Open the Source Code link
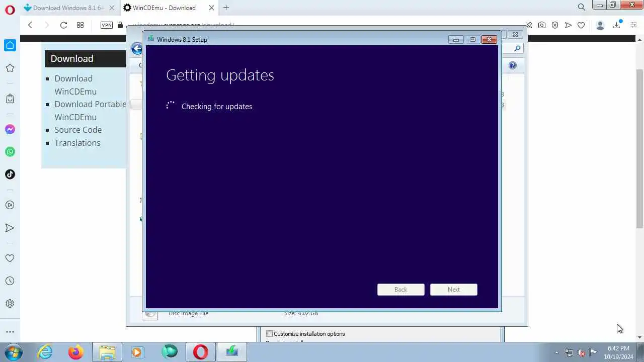 [x=78, y=130]
